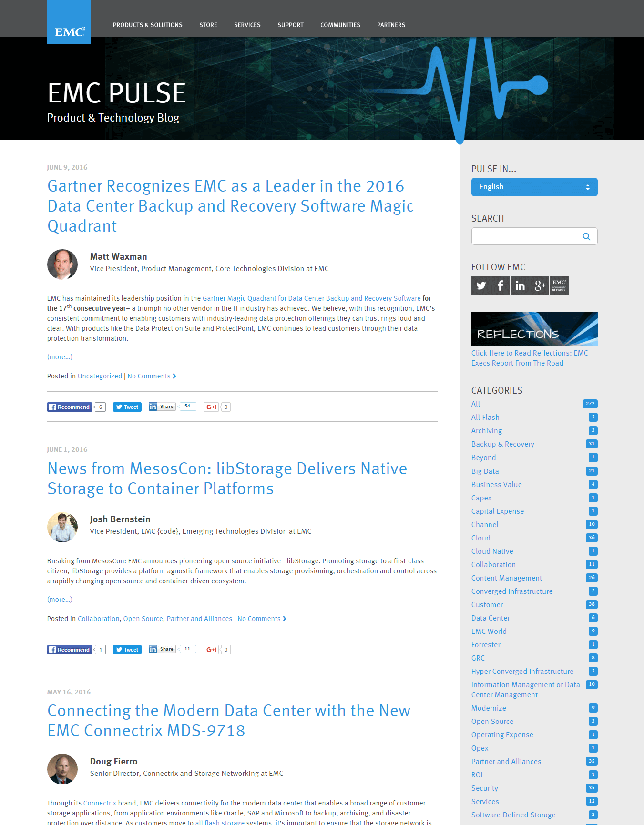
Task: Open the Open Source tag on the MesosCon post
Action: pyautogui.click(x=143, y=619)
